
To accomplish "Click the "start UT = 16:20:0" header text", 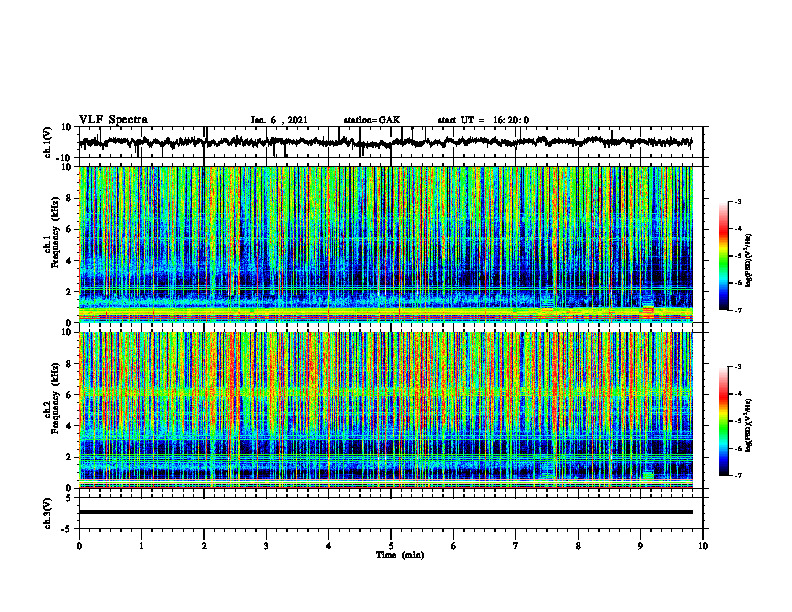I will coord(483,120).
